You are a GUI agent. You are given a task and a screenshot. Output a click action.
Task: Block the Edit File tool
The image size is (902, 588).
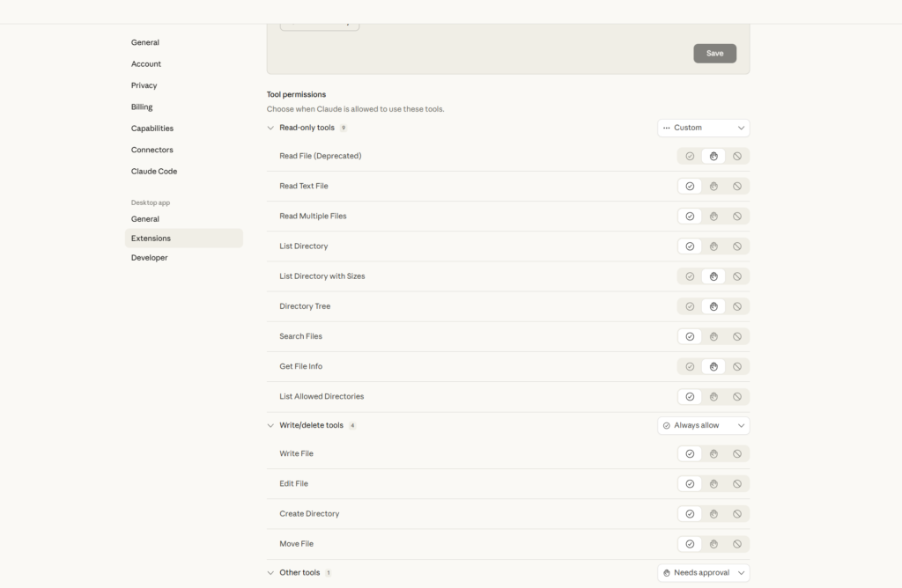(x=737, y=484)
